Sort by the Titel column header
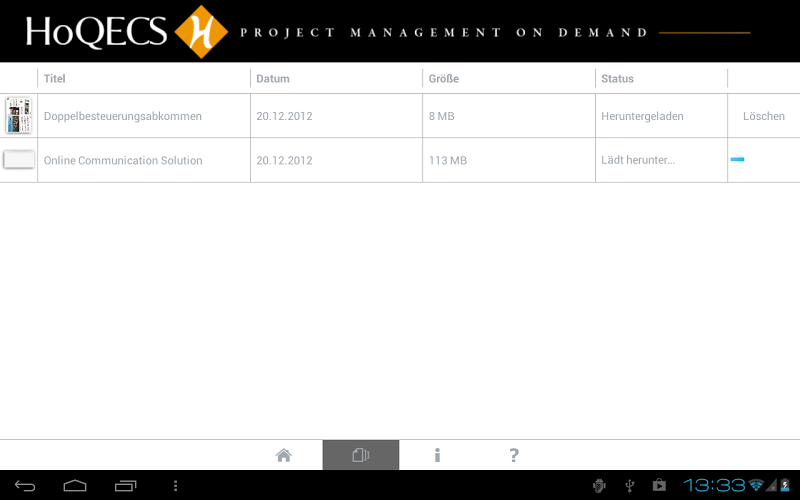The image size is (800, 500). [55, 79]
